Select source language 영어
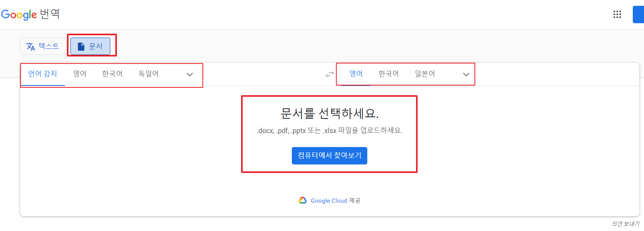This screenshot has width=644, height=231. click(80, 74)
